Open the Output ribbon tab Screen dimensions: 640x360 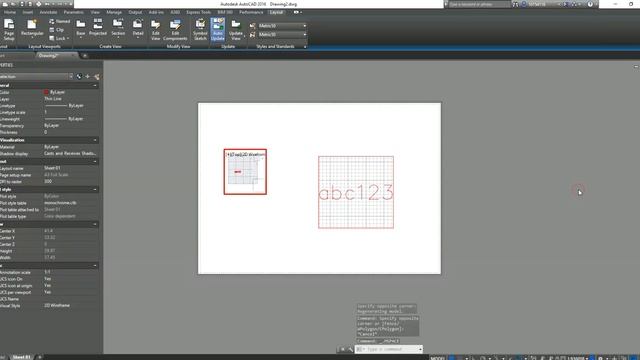tap(135, 12)
